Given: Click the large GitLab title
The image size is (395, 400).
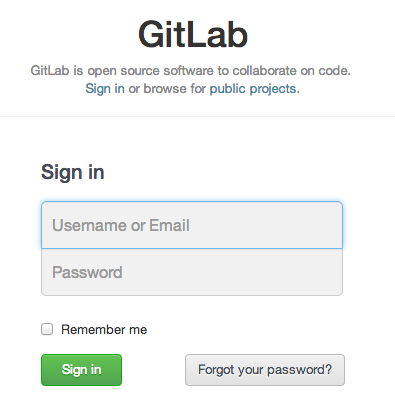Looking at the screenshot, I should [193, 34].
